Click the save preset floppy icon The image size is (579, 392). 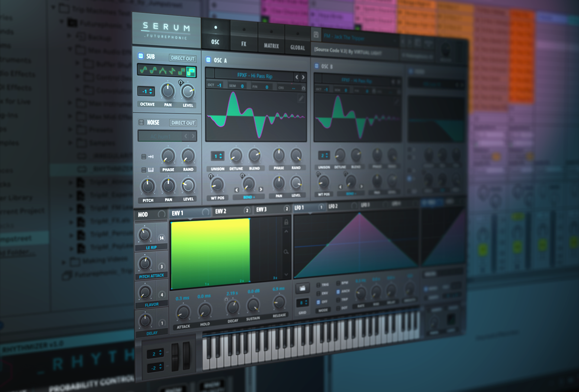point(316,35)
